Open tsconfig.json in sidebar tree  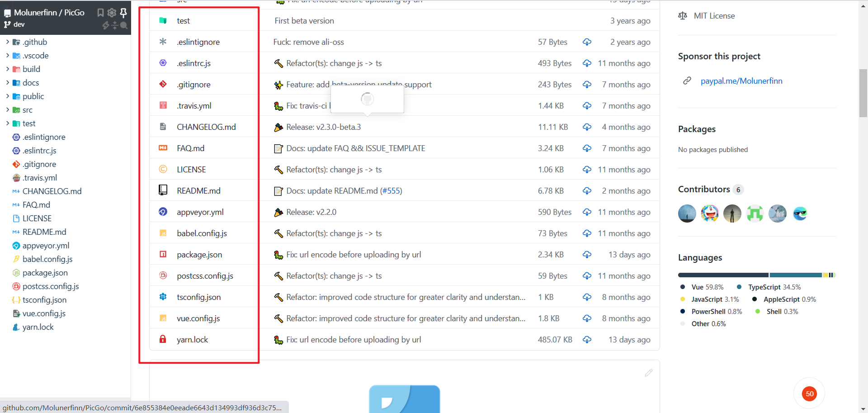44,300
